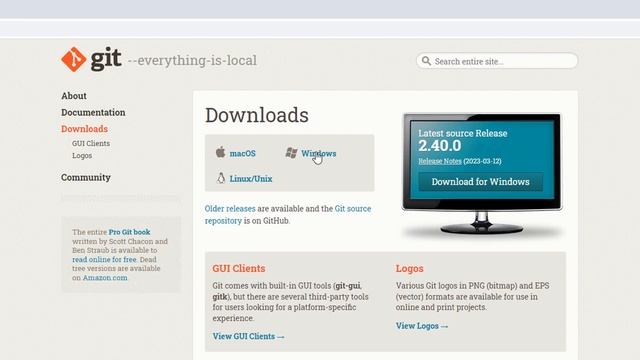
Task: Click the large Downloads page heading
Action: (x=257, y=115)
